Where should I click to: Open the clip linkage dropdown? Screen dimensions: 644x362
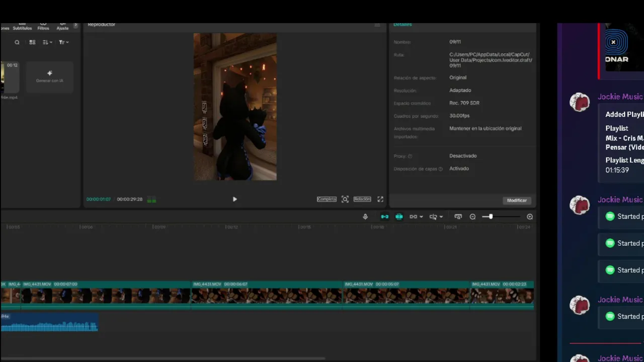click(x=416, y=217)
